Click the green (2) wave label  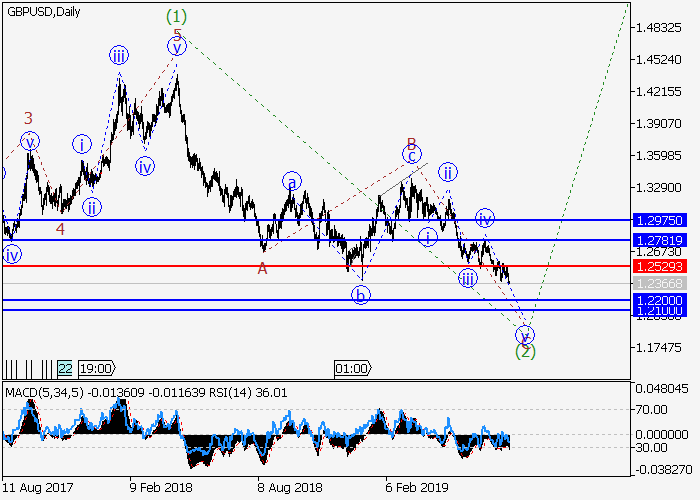525,351
